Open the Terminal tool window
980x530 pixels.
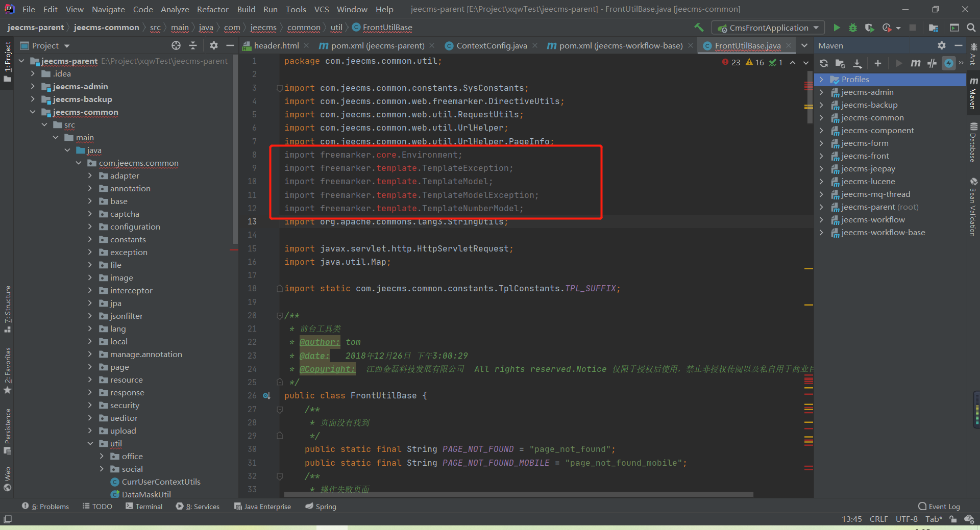click(144, 507)
